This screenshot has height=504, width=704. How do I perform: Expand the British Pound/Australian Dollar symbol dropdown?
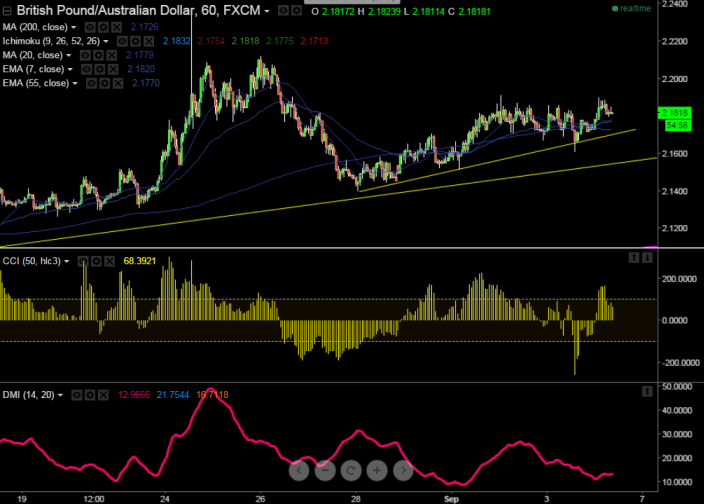(267, 10)
